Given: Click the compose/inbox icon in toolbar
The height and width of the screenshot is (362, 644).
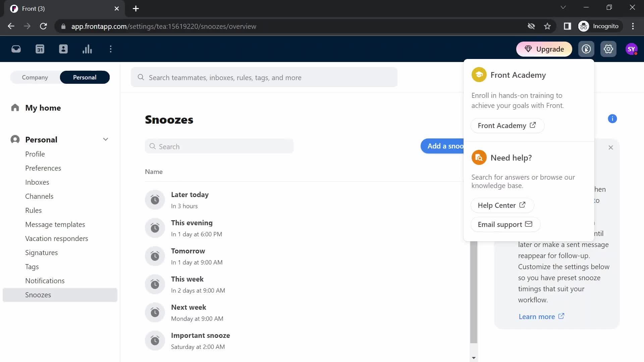Looking at the screenshot, I should tap(16, 49).
